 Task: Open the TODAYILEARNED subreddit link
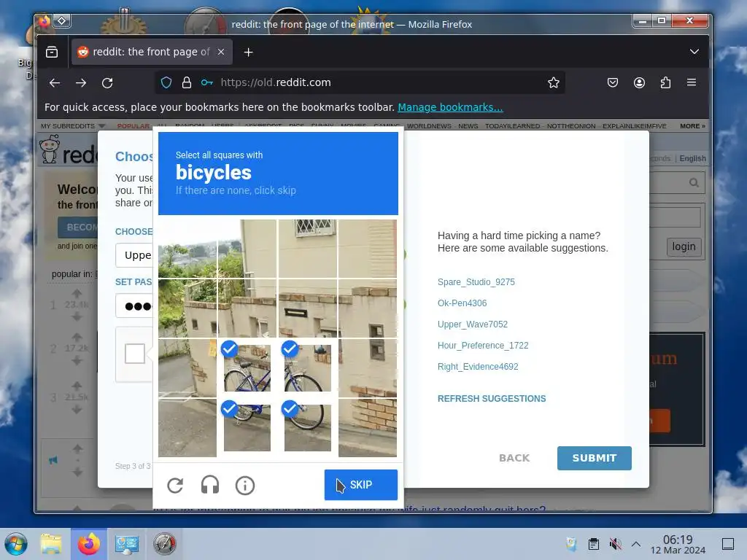tap(512, 125)
